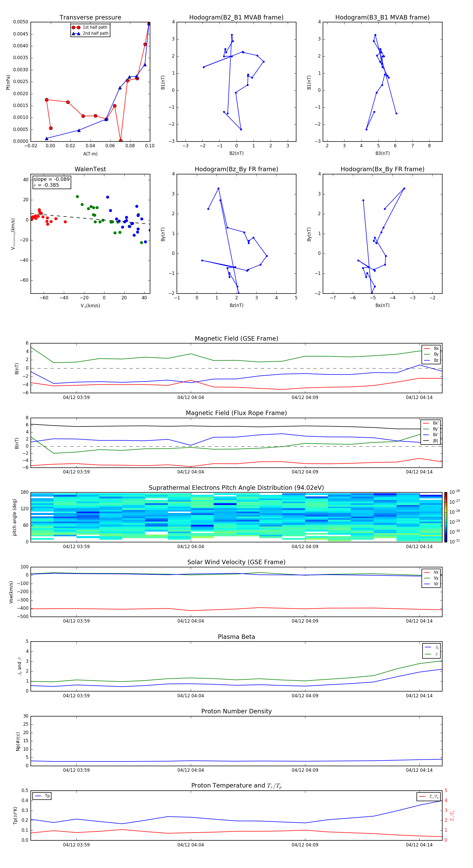Screen dimensions: 473x868
Task: Click the "B3(nT)" x-axis label
Action: coord(382,153)
